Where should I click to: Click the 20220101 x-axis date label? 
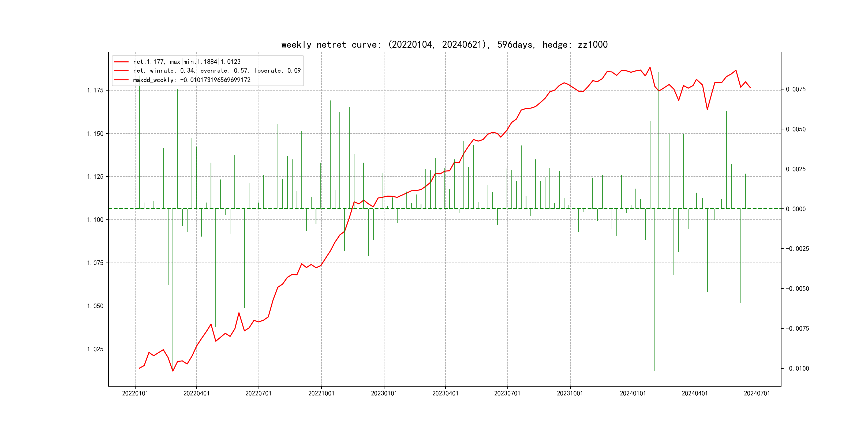[135, 394]
